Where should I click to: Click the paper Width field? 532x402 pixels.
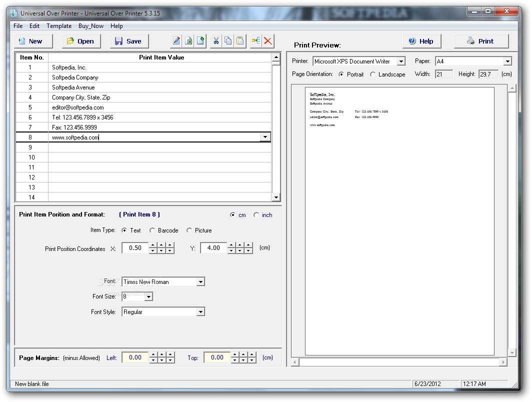click(x=444, y=74)
